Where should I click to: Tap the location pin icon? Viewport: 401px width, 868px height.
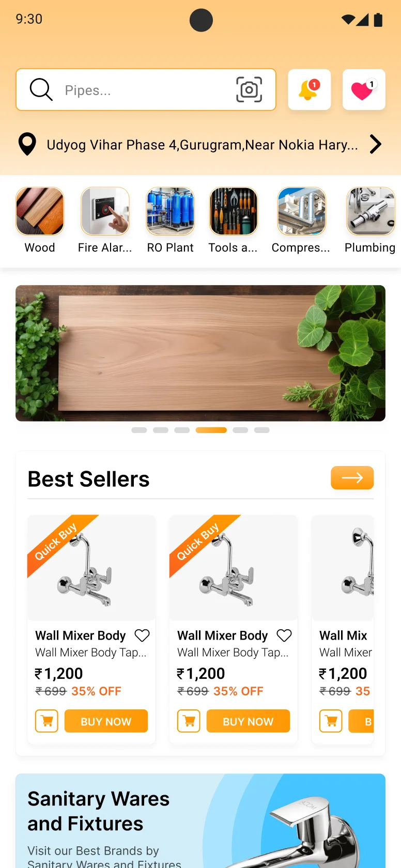(27, 144)
